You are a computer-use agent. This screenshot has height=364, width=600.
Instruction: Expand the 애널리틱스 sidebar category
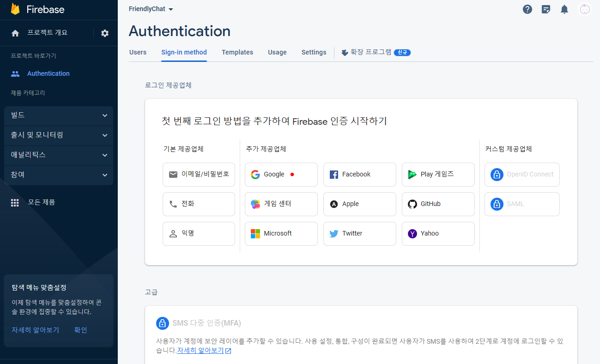59,155
